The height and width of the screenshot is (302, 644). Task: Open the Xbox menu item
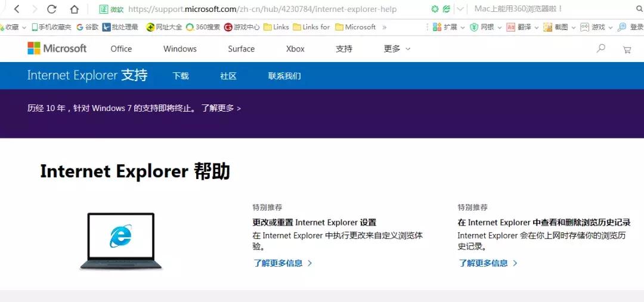click(x=295, y=49)
